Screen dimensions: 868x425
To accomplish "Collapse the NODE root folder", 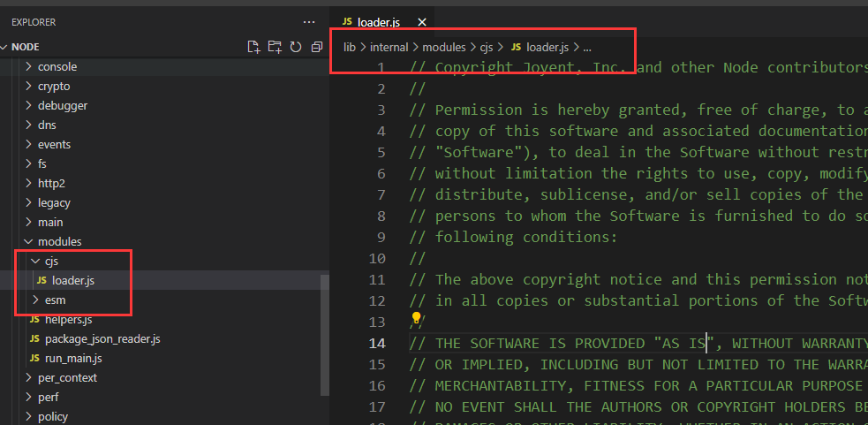I will click(6, 47).
